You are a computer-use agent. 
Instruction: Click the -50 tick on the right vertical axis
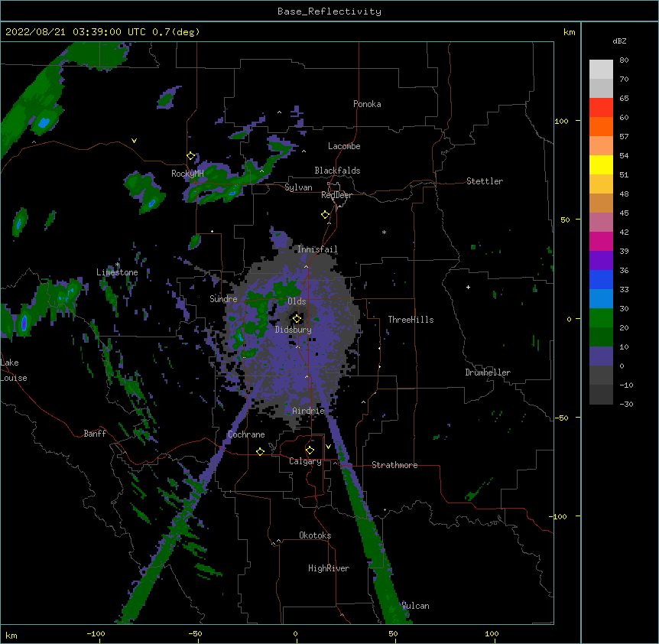561,418
